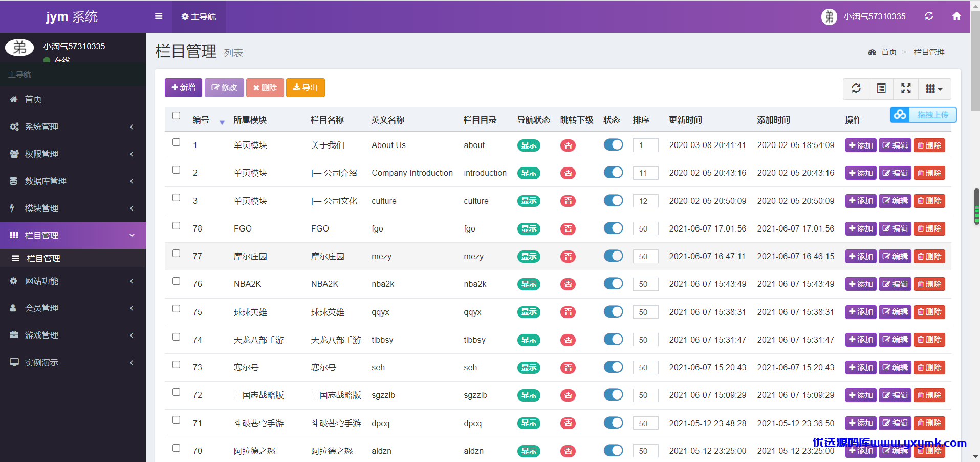This screenshot has width=980, height=462.
Task: Click the sort order field in row 2 公司介绍
Action: click(x=645, y=173)
